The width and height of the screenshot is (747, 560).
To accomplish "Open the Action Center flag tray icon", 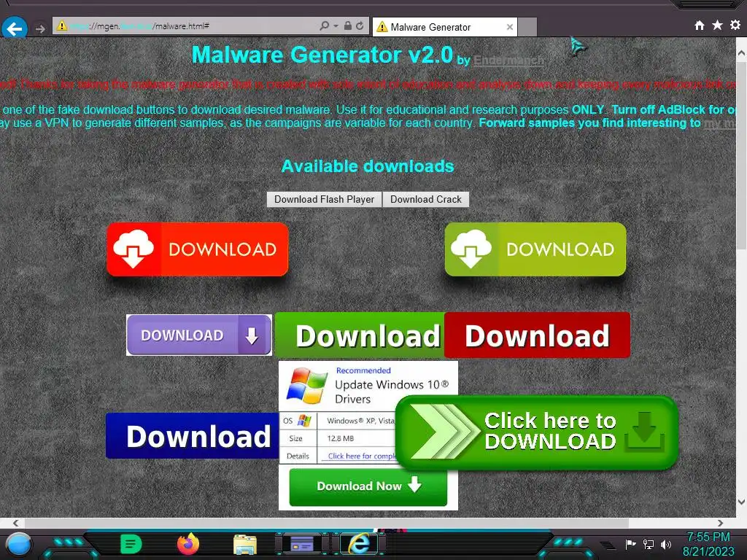I will click(x=631, y=544).
